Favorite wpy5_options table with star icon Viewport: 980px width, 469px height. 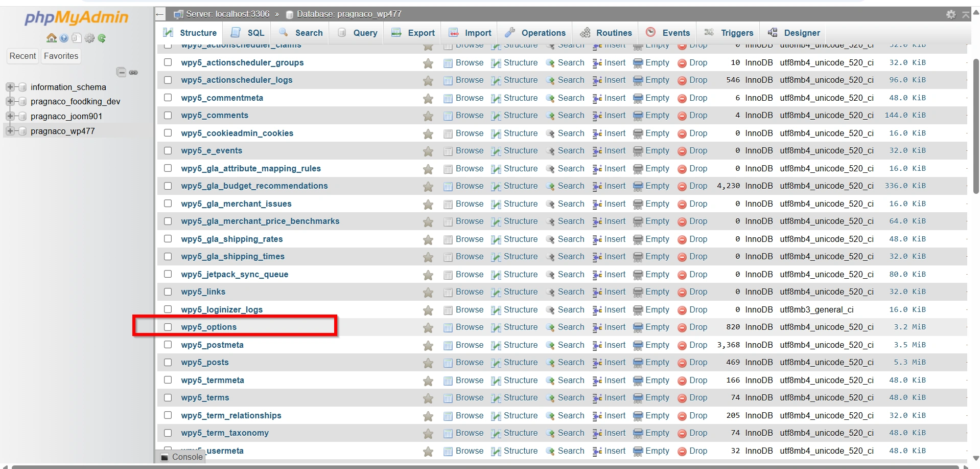point(428,328)
